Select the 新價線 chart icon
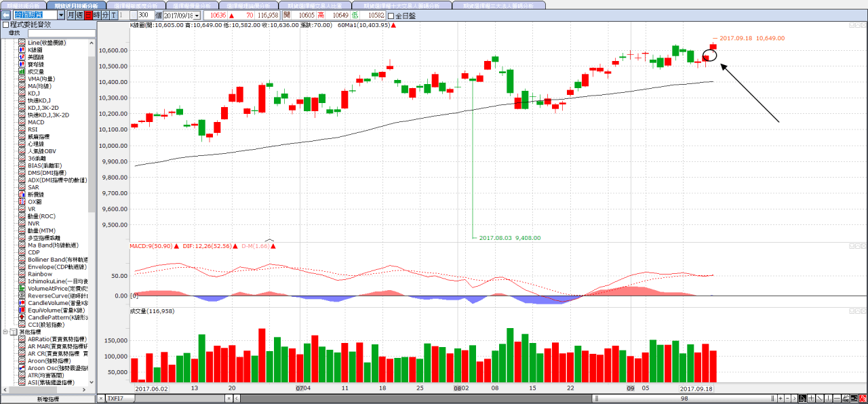868x404 pixels. click(x=22, y=195)
